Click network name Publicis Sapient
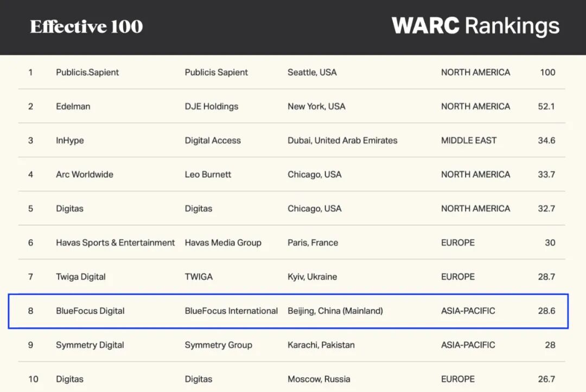The image size is (586, 392). [216, 73]
